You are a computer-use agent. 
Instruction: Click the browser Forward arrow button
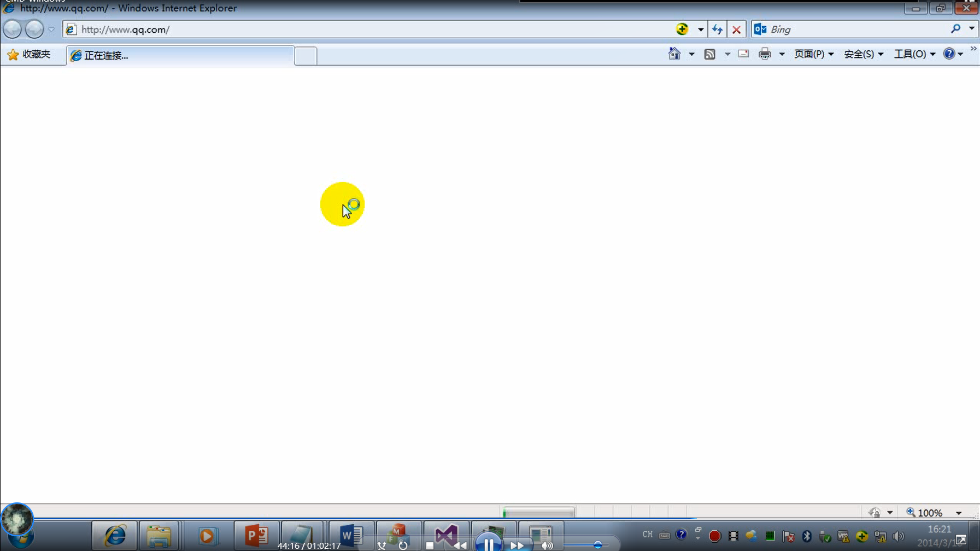pyautogui.click(x=34, y=29)
